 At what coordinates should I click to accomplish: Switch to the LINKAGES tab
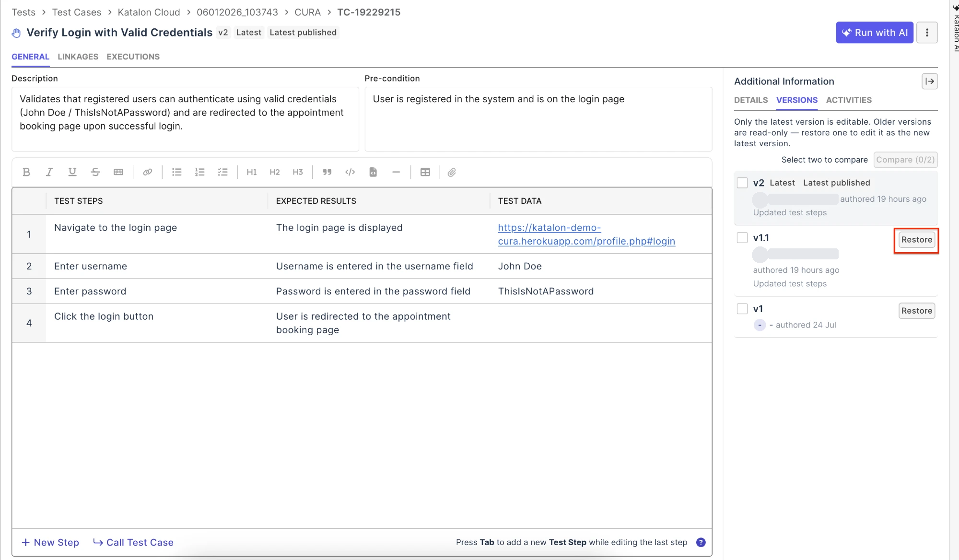pyautogui.click(x=78, y=57)
